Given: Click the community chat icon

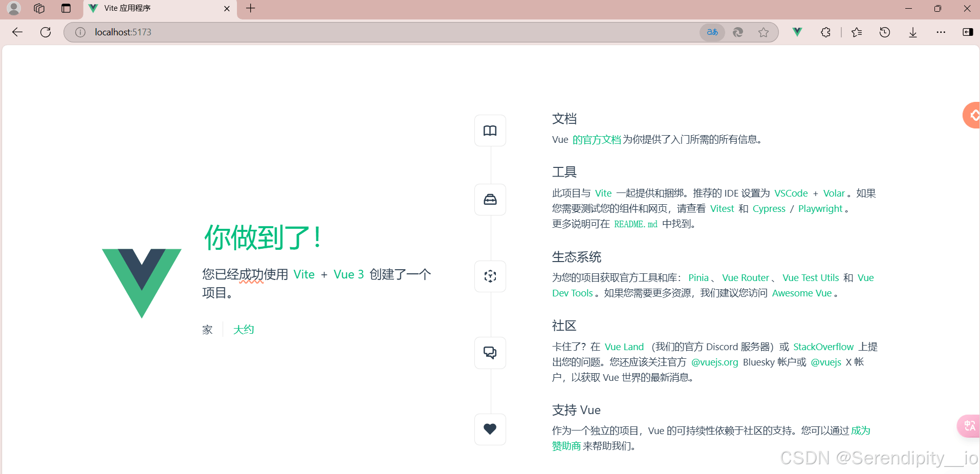Looking at the screenshot, I should pos(490,353).
